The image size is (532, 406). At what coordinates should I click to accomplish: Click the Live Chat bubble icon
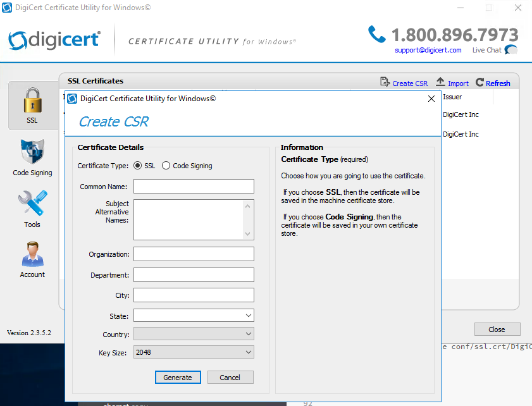(x=511, y=50)
